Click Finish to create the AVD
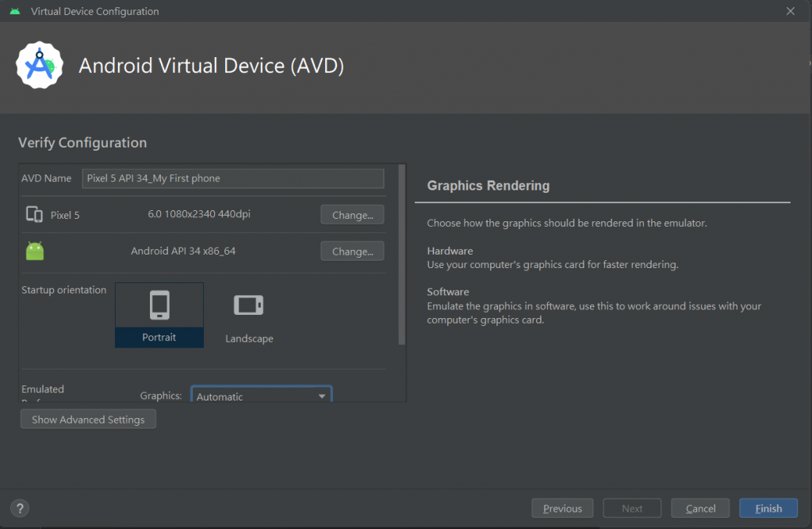 (x=768, y=508)
